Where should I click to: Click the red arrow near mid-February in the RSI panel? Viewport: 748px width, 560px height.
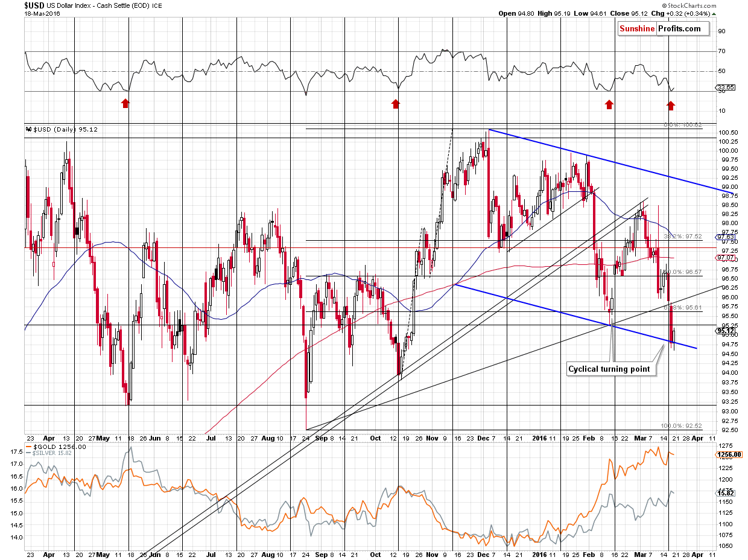pyautogui.click(x=609, y=104)
